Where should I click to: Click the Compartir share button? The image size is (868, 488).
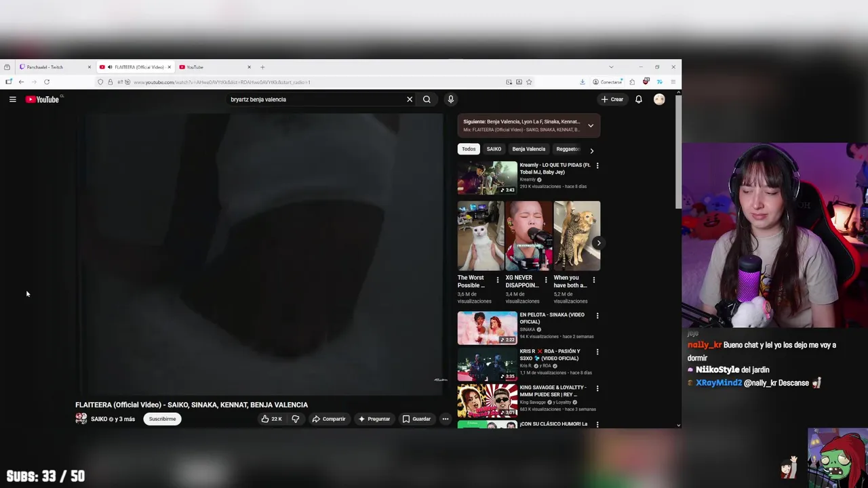pos(329,419)
